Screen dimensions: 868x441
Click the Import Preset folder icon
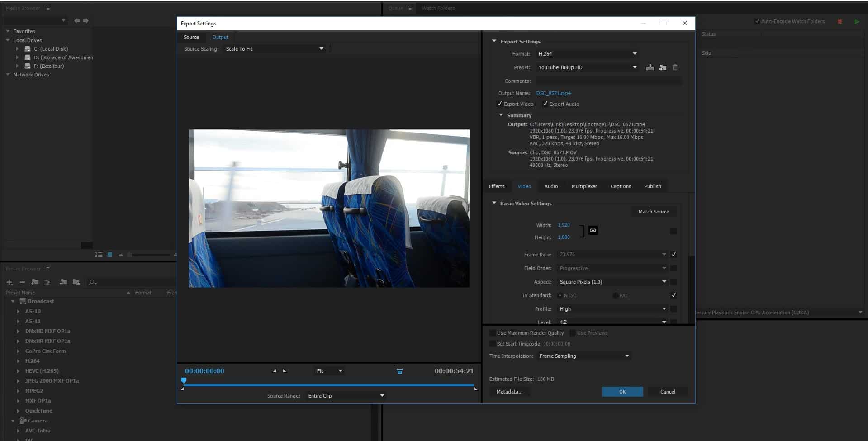pyautogui.click(x=662, y=67)
